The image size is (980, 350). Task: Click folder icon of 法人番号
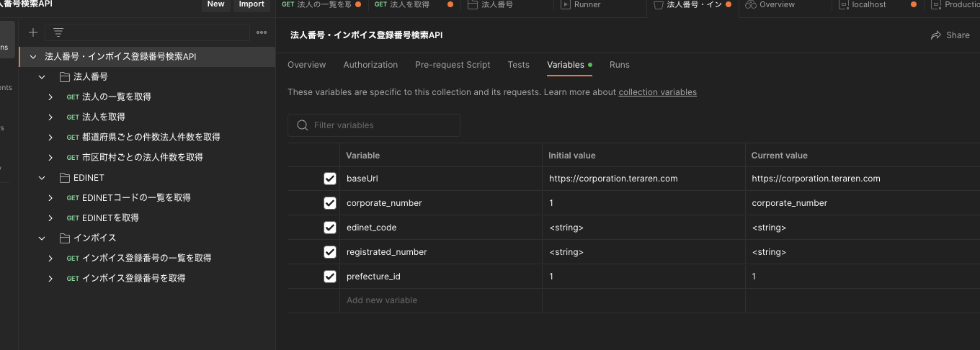[65, 76]
